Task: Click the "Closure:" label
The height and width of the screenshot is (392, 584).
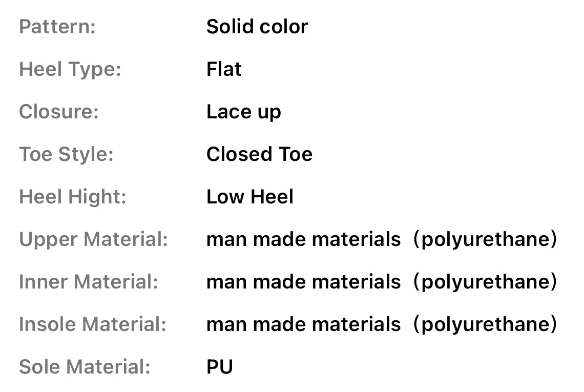Action: 59,112
